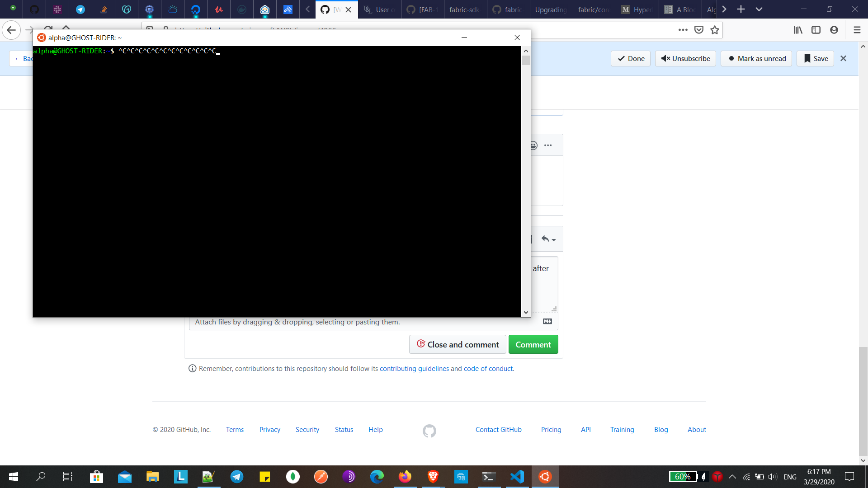Viewport: 868px width, 488px height.
Task: Unsubscribe from this GitHub thread
Action: 685,58
